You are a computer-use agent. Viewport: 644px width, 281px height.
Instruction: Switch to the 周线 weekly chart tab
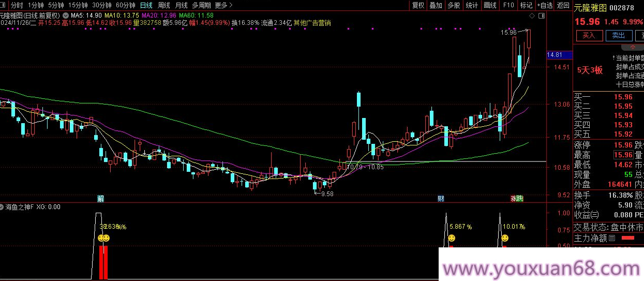(x=163, y=5)
